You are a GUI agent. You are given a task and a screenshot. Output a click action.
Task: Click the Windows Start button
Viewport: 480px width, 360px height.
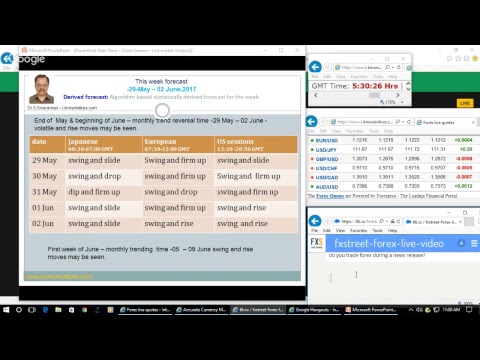pos(6,310)
